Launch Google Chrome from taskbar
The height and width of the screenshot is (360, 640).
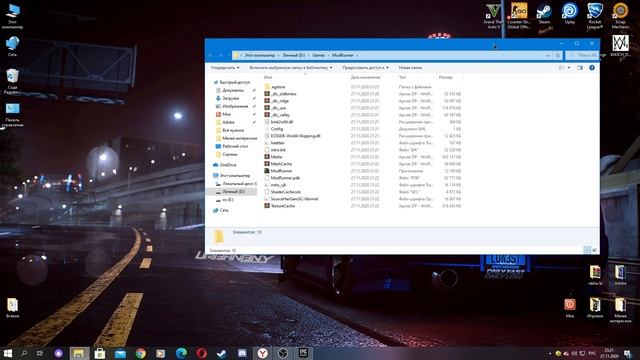click(x=140, y=353)
